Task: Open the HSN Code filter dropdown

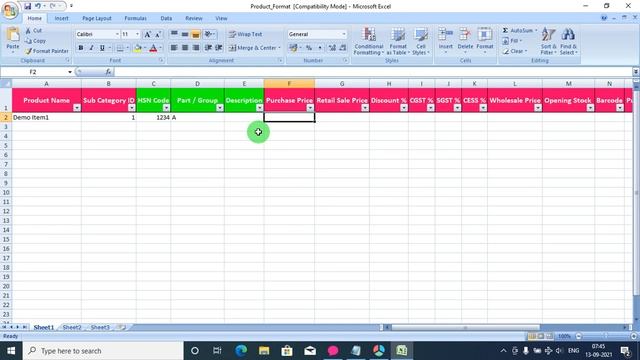Action: [x=166, y=108]
